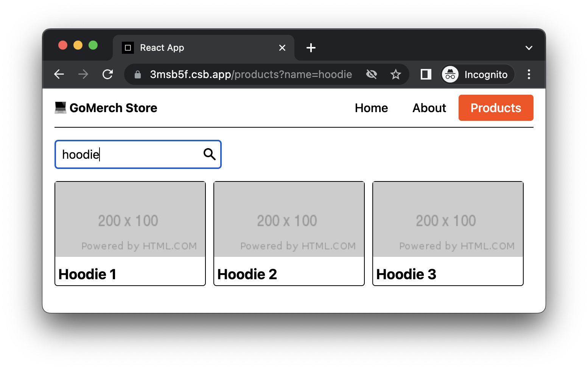This screenshot has width=588, height=369.
Task: Click the GoMerch Store laptop logo
Action: [61, 108]
